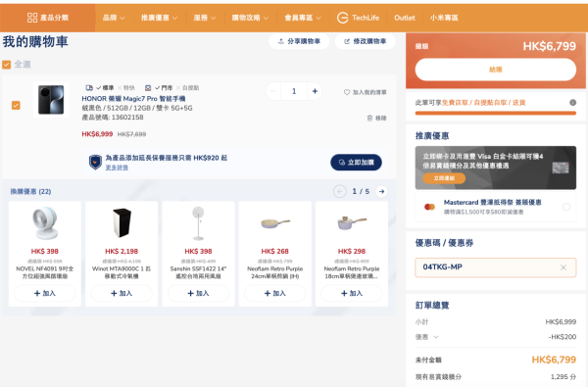Open HONOR Magic7 Pro product title link

click(133, 99)
